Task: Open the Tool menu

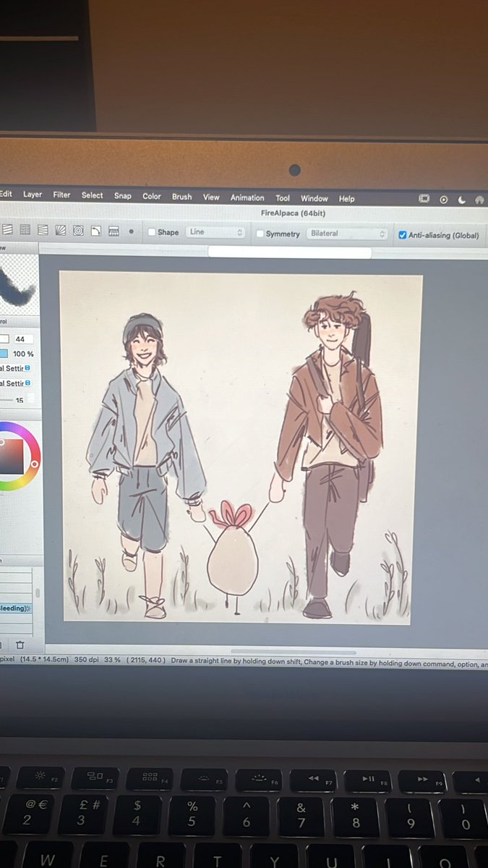Action: [x=283, y=198]
